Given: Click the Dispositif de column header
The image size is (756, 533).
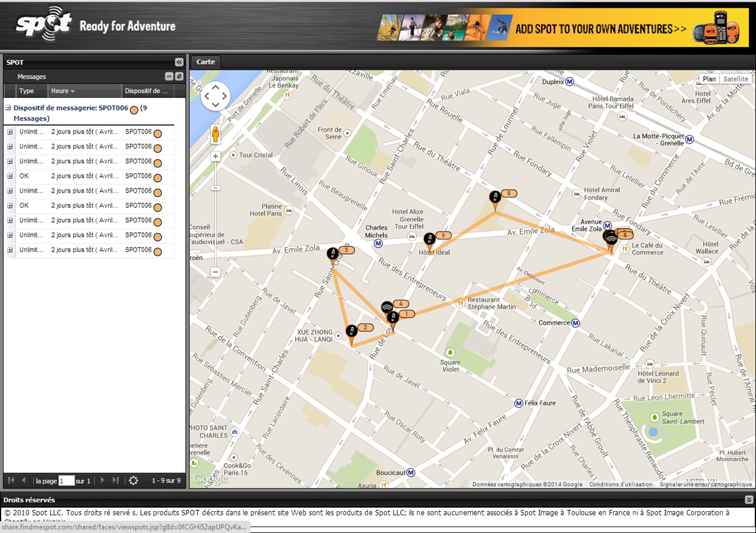Looking at the screenshot, I should click(x=148, y=91).
